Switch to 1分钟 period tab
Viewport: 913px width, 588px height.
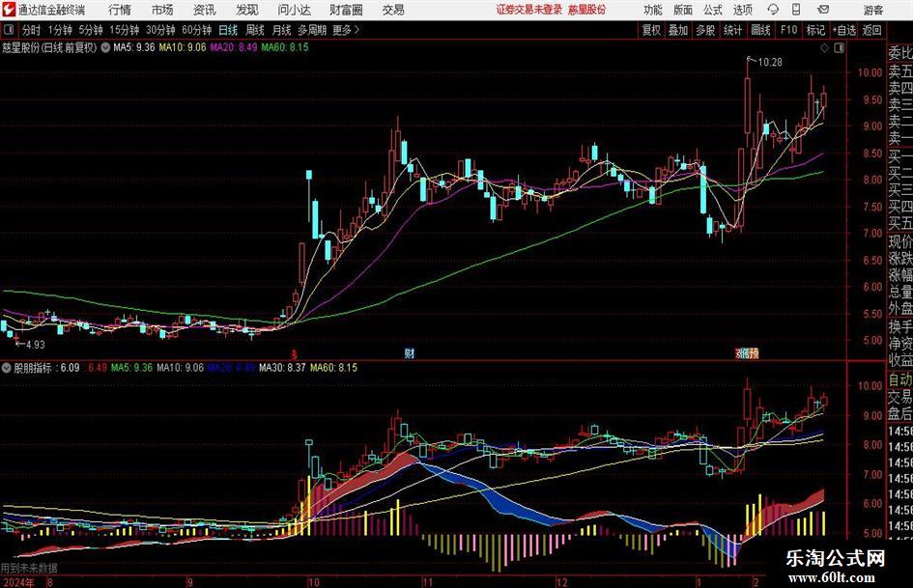[60, 30]
